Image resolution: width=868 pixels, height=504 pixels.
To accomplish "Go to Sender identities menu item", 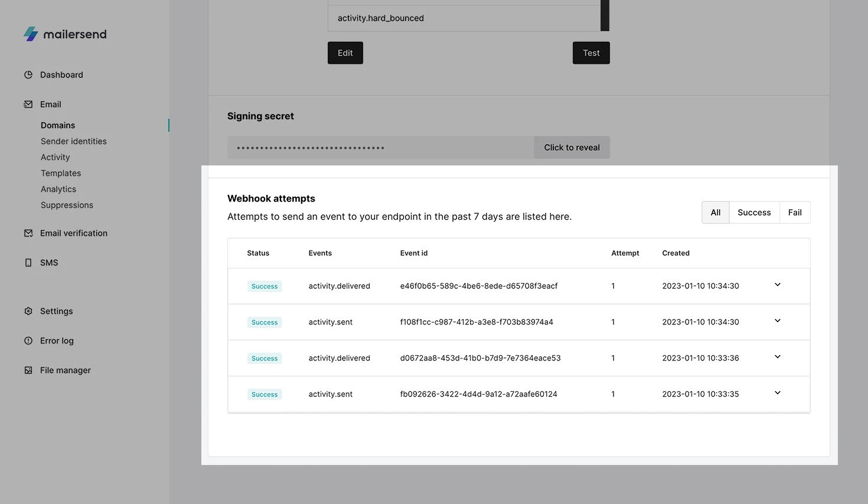I will pyautogui.click(x=74, y=141).
